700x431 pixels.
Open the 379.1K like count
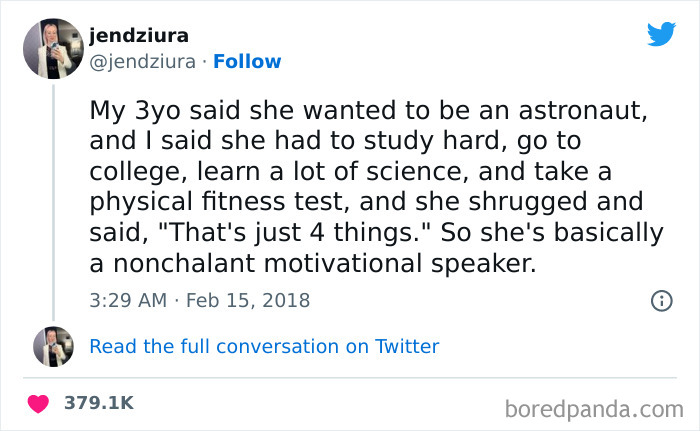tap(98, 403)
